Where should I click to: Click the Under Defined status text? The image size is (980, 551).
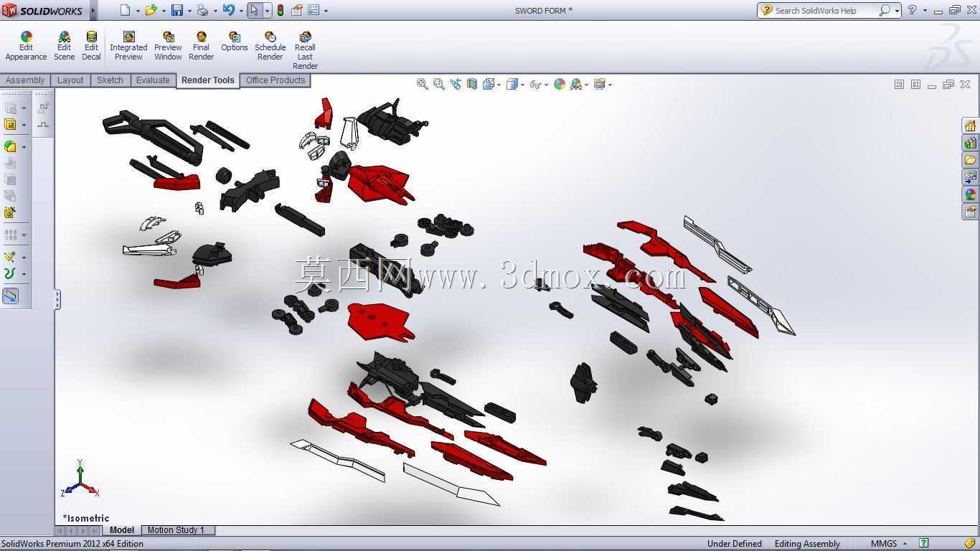(735, 543)
